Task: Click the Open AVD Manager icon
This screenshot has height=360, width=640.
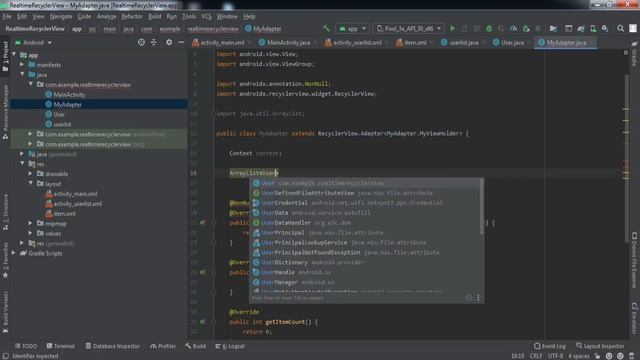Action: coord(593,29)
